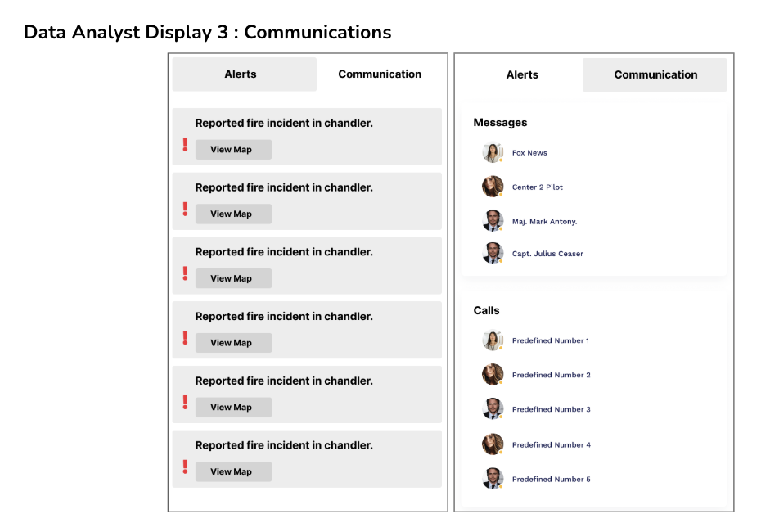Click the Predefined Number 3 contact picture
The height and width of the screenshot is (532, 779).
click(493, 409)
